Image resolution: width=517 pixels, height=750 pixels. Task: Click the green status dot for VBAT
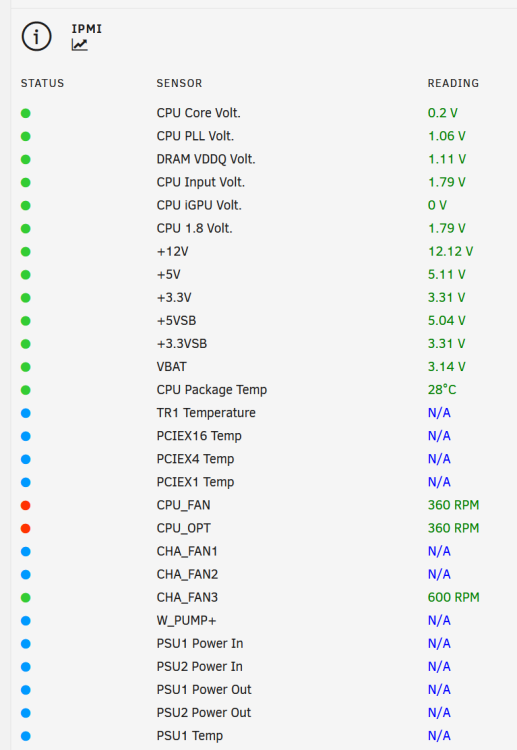tap(26, 367)
